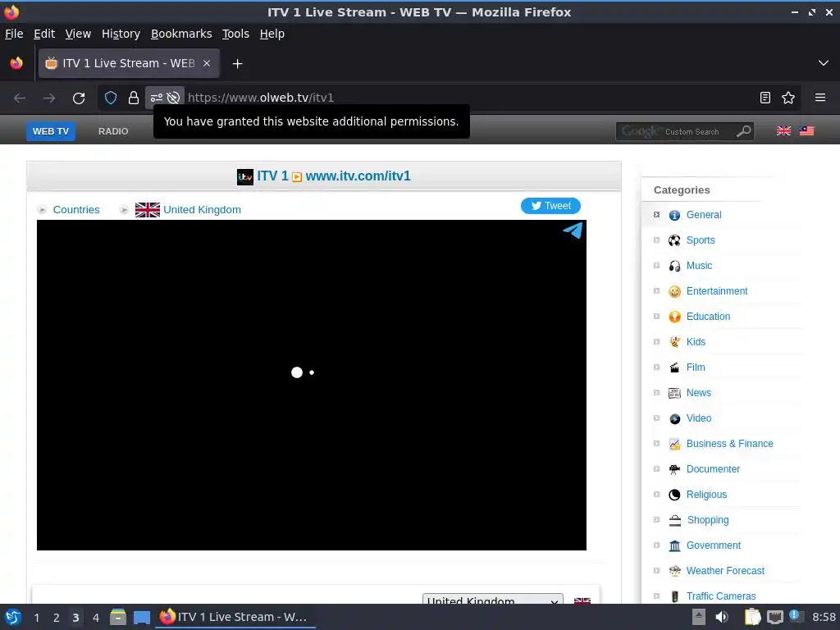The image size is (840, 630).
Task: Close the ITV 1 Live Stream tab
Action: (207, 63)
